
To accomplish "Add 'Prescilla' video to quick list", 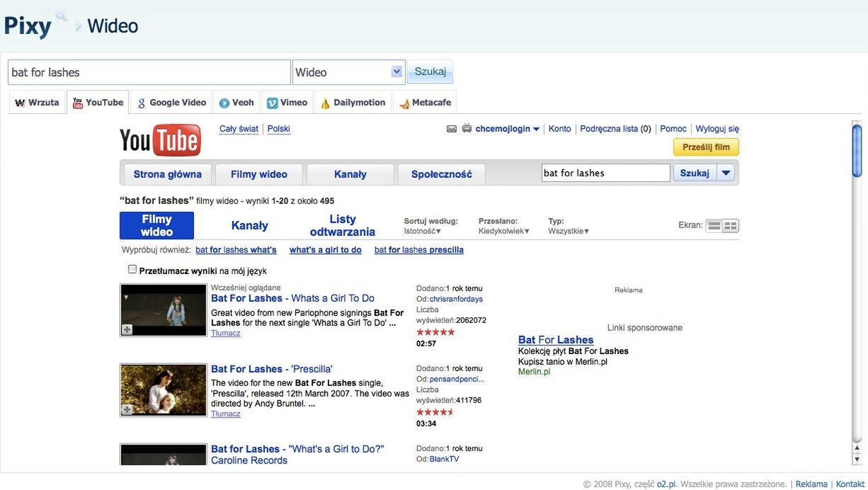I will [x=127, y=409].
